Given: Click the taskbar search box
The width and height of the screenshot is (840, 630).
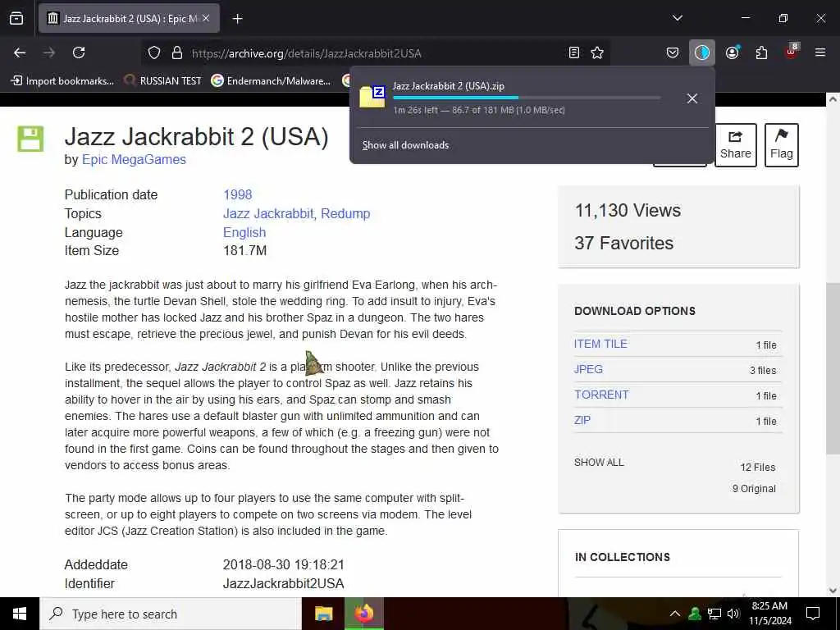Looking at the screenshot, I should 171,614.
